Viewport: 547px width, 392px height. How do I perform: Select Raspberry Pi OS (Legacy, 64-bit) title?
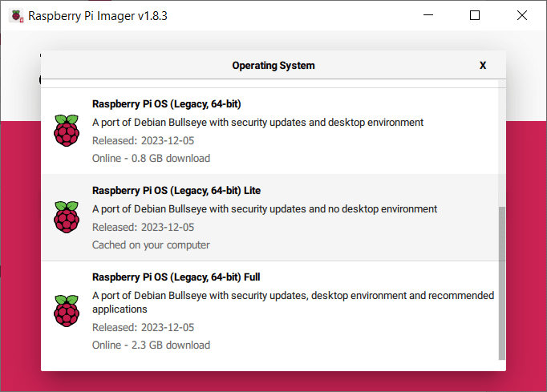(x=167, y=104)
